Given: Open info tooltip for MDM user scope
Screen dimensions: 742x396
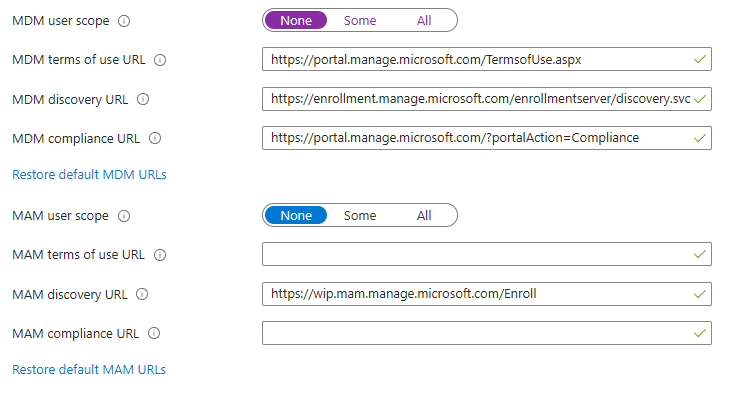Looking at the screenshot, I should click(124, 21).
